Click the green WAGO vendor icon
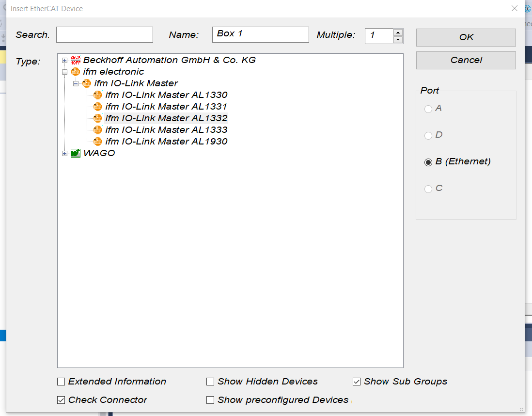Image resolution: width=532 pixels, height=416 pixels. point(75,153)
